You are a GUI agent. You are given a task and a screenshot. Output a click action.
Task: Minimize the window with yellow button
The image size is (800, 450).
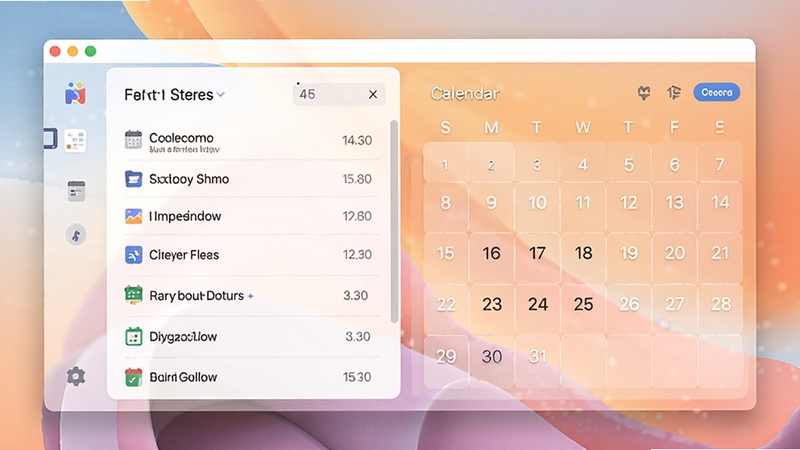pyautogui.click(x=73, y=52)
